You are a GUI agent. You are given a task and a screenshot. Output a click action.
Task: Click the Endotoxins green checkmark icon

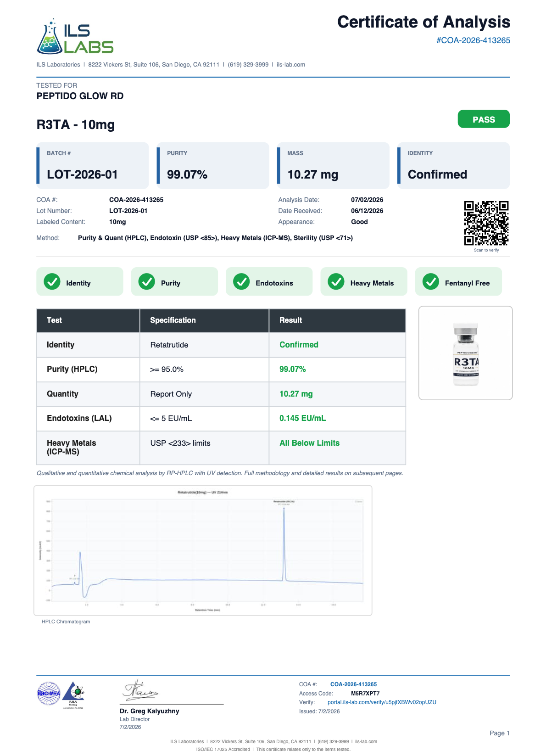[241, 281]
